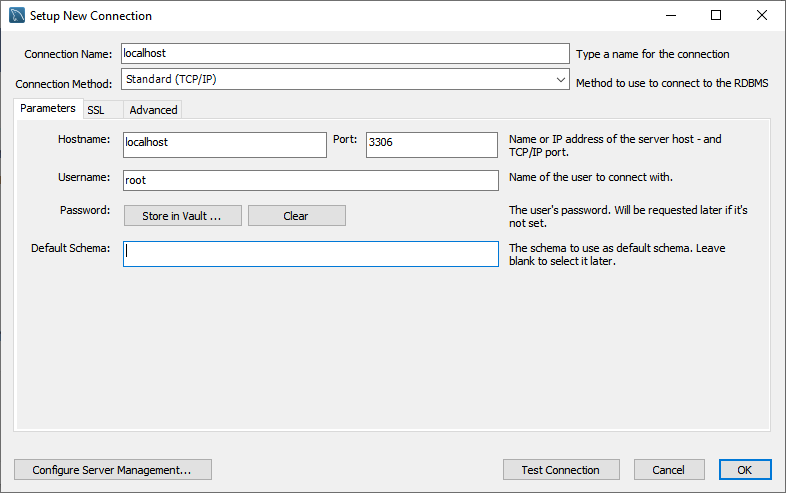Cancel the new connection setup
This screenshot has width=786, height=493.
point(668,470)
